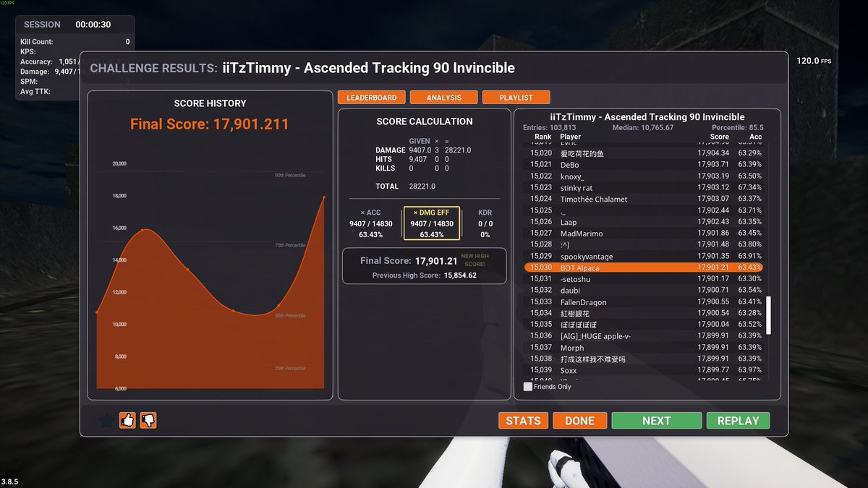Select player Laap row
The width and height of the screenshot is (868, 488).
tap(644, 222)
